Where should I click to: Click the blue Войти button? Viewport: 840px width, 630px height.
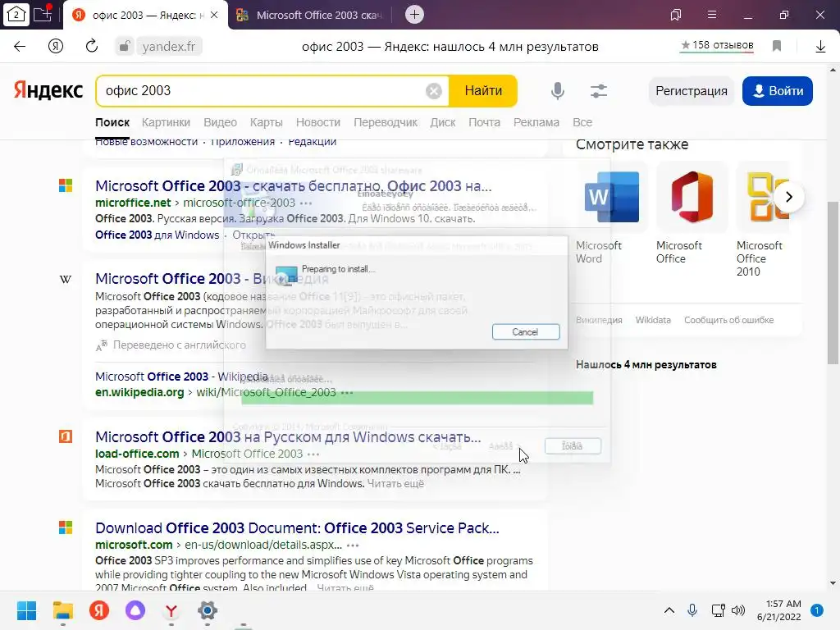pos(778,91)
